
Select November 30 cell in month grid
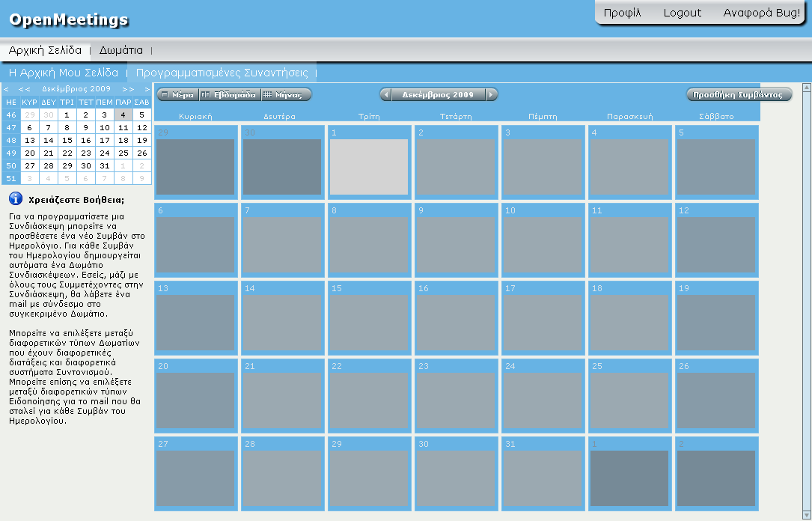click(283, 162)
